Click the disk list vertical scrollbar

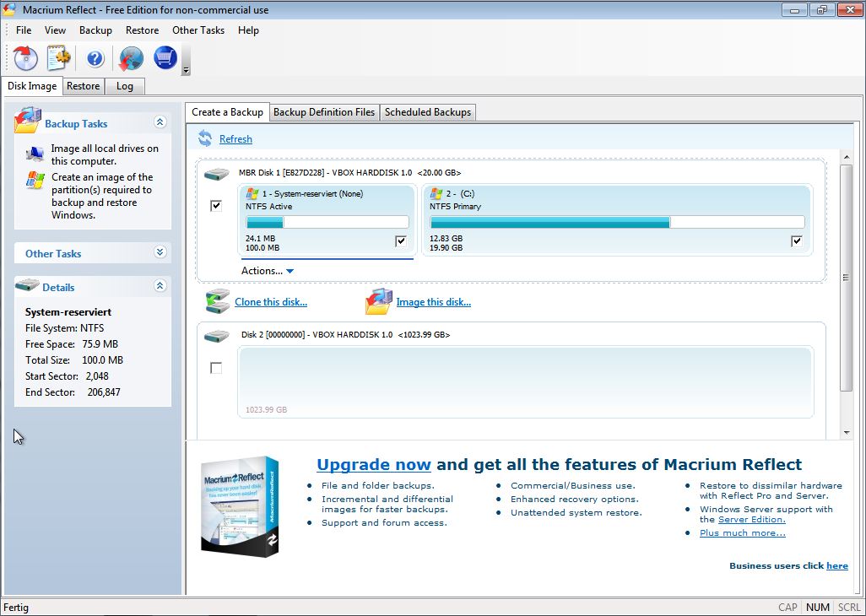tap(847, 278)
